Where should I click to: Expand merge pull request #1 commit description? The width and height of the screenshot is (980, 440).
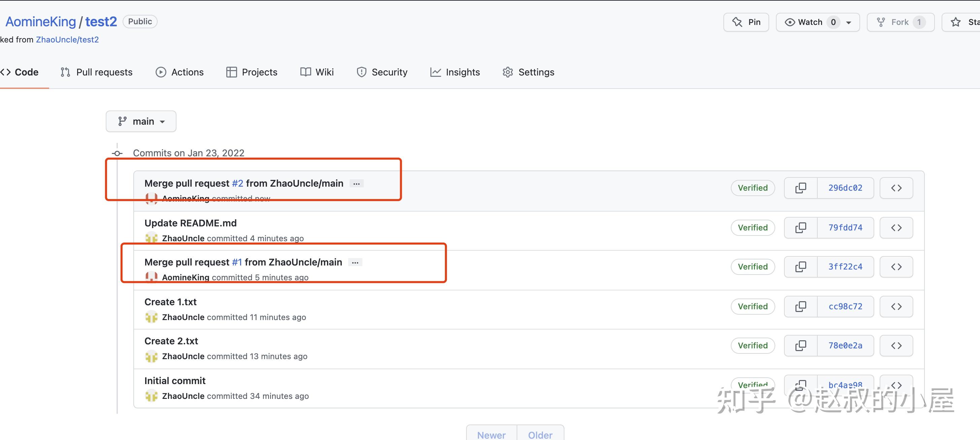pyautogui.click(x=355, y=263)
